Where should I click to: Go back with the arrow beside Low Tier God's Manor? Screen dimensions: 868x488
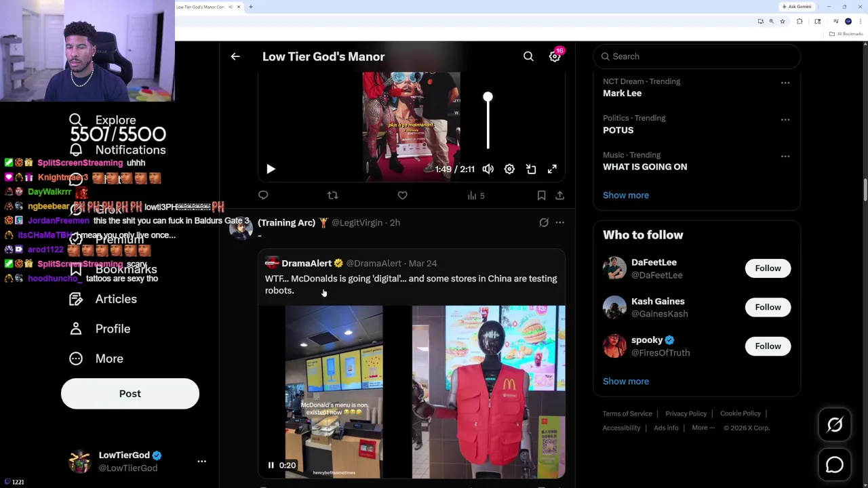(x=235, y=57)
